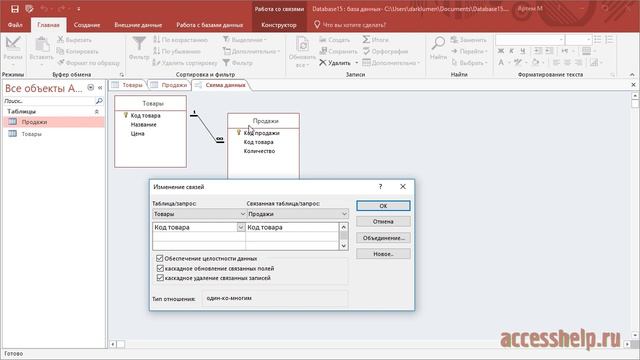
Task: Click OK in the relationships dialog
Action: point(383,206)
